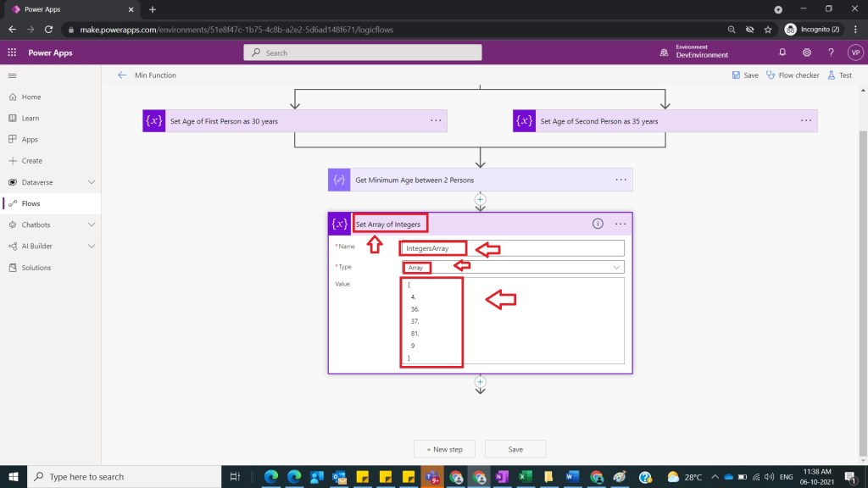This screenshot has height=488, width=868.
Task: Click insert step plus below Set Array card
Action: tap(480, 382)
